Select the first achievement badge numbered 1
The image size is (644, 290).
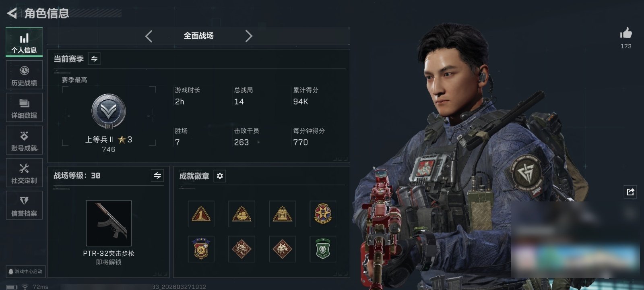coord(201,214)
